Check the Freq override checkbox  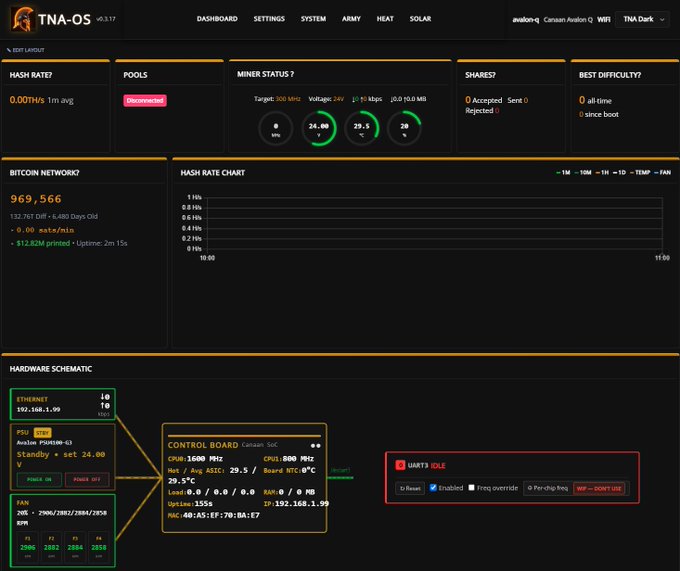(471, 488)
